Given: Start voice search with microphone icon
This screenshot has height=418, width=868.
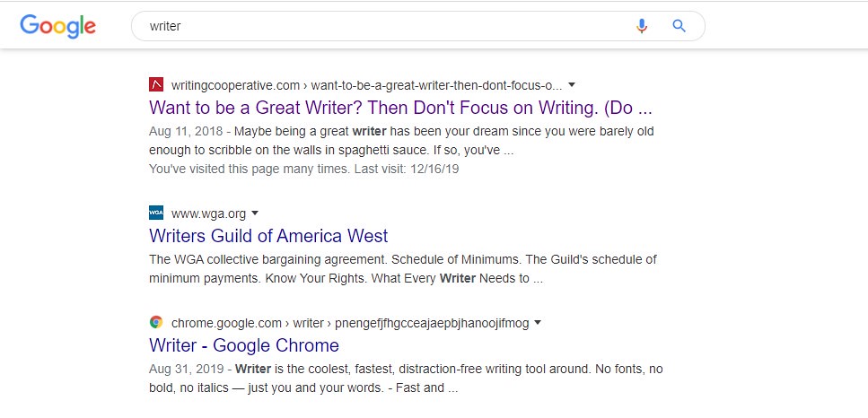Looking at the screenshot, I should click(642, 26).
